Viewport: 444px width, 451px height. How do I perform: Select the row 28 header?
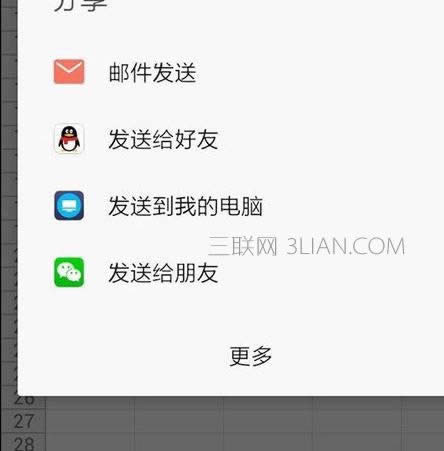tap(23, 442)
